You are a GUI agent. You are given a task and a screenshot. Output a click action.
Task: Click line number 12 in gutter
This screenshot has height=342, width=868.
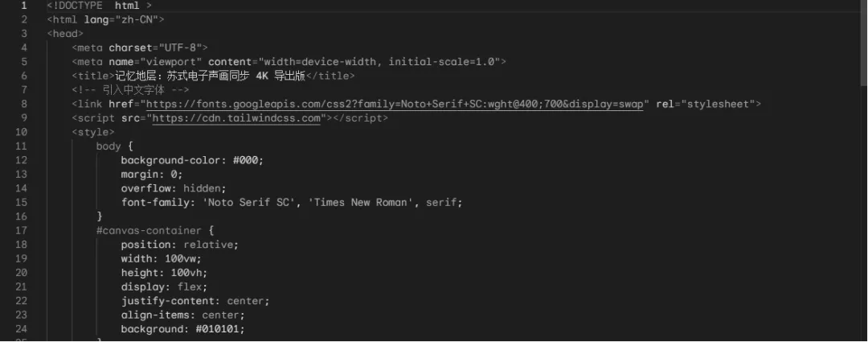coord(21,160)
